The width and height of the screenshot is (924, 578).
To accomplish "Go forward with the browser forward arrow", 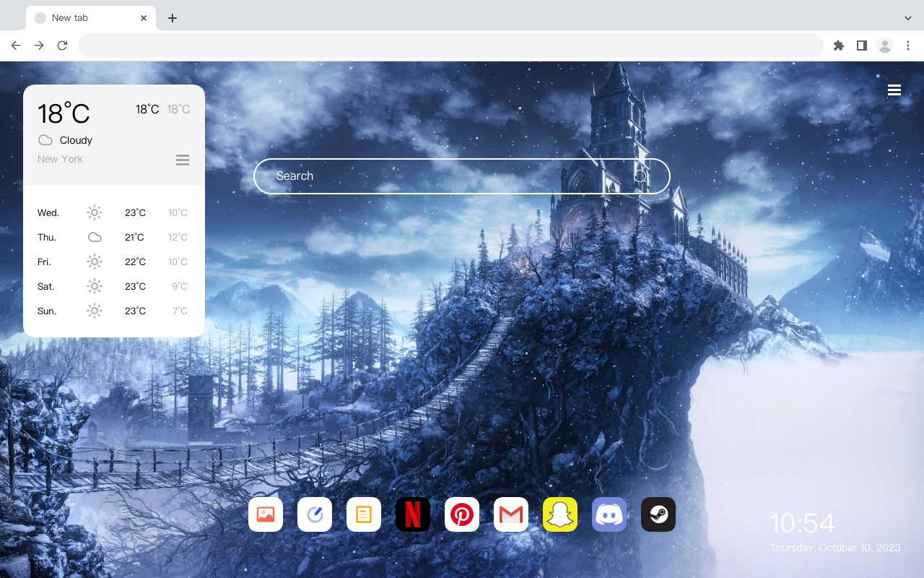I will pyautogui.click(x=39, y=46).
